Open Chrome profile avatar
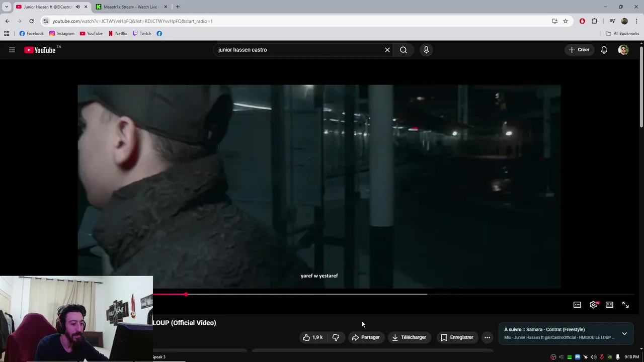This screenshot has height=362, width=644. pos(624,21)
